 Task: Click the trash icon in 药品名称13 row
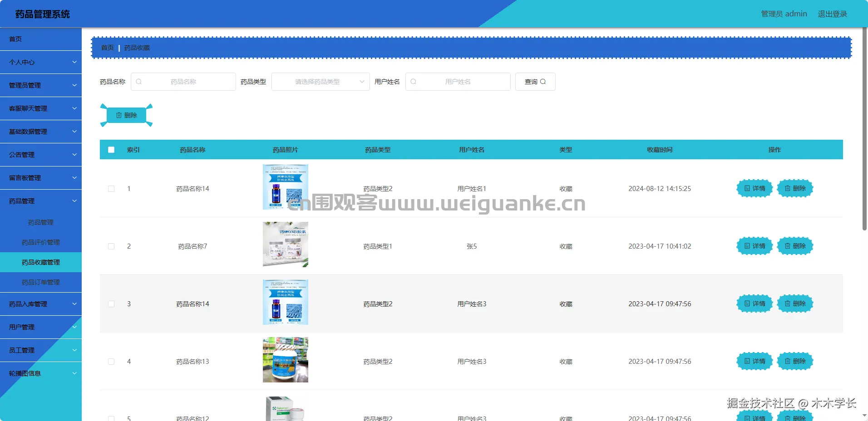(788, 361)
